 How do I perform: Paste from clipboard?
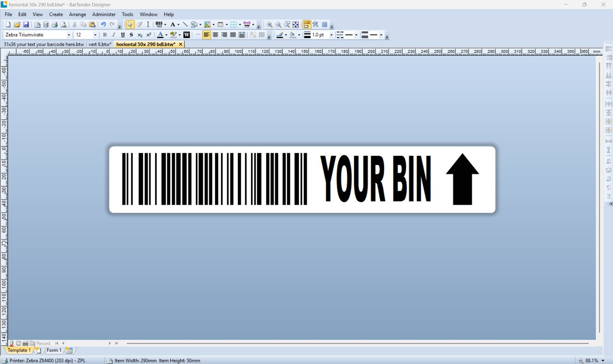click(x=92, y=24)
